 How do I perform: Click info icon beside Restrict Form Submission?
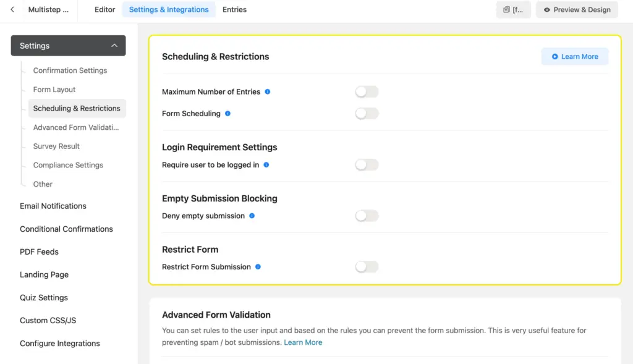[258, 267]
